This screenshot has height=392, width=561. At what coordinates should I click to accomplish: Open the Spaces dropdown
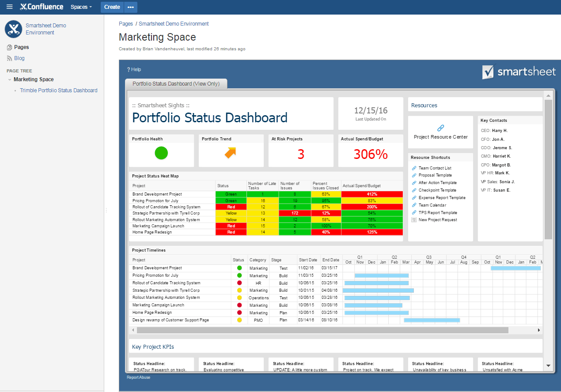click(x=81, y=7)
